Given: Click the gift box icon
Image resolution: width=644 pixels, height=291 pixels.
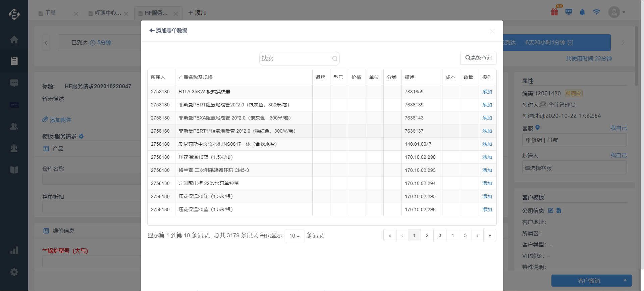Looking at the screenshot, I should pyautogui.click(x=554, y=12).
